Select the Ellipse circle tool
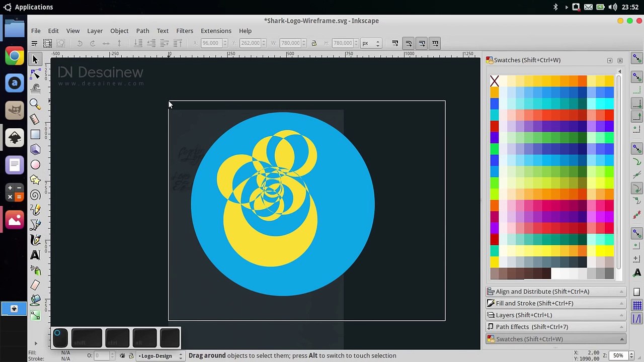The width and height of the screenshot is (644, 362). tap(35, 164)
